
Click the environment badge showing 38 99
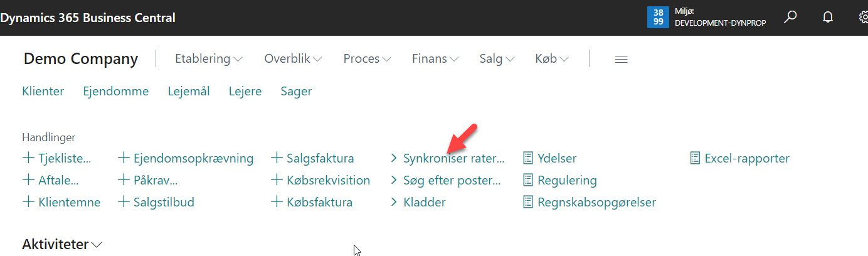(x=658, y=18)
